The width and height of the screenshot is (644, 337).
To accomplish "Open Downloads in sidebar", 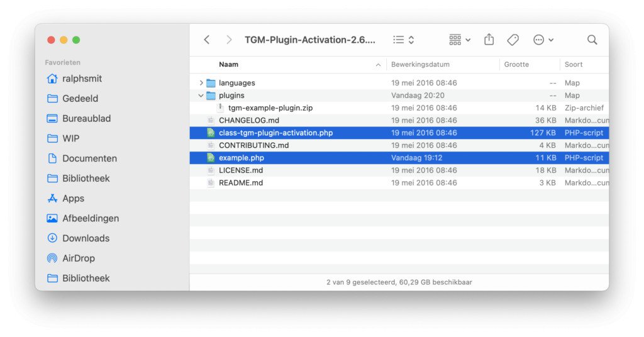I will tap(78, 238).
